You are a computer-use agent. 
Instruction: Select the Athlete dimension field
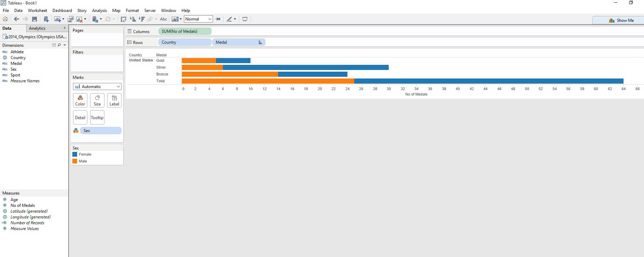17,52
